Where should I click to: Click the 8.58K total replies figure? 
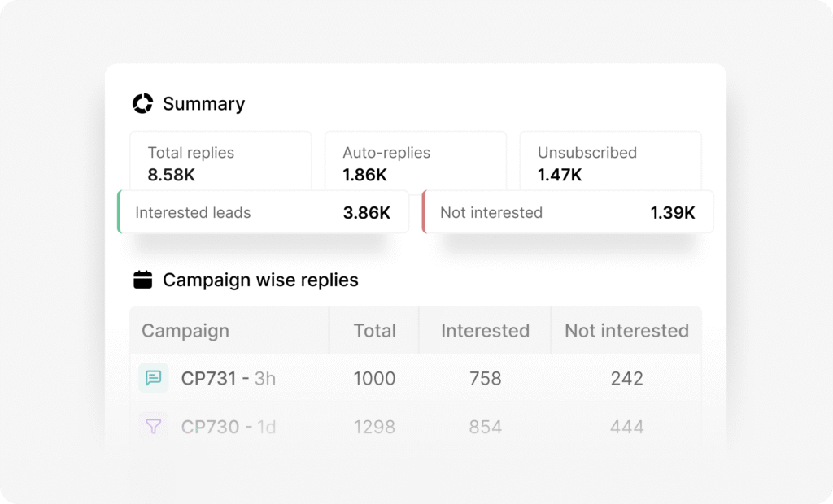(172, 174)
